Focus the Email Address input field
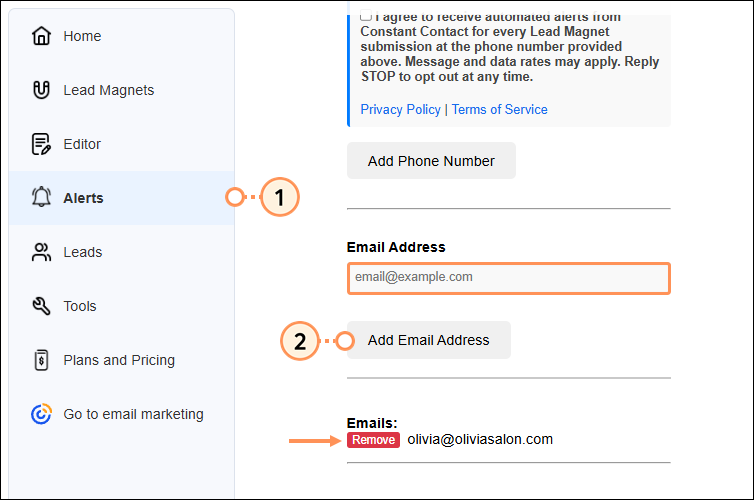Screen dimensions: 754x500 point(508,277)
